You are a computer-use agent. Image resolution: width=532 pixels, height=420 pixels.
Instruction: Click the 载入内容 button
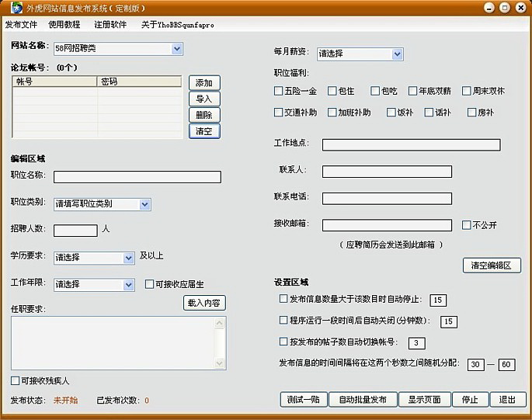pyautogui.click(x=204, y=303)
